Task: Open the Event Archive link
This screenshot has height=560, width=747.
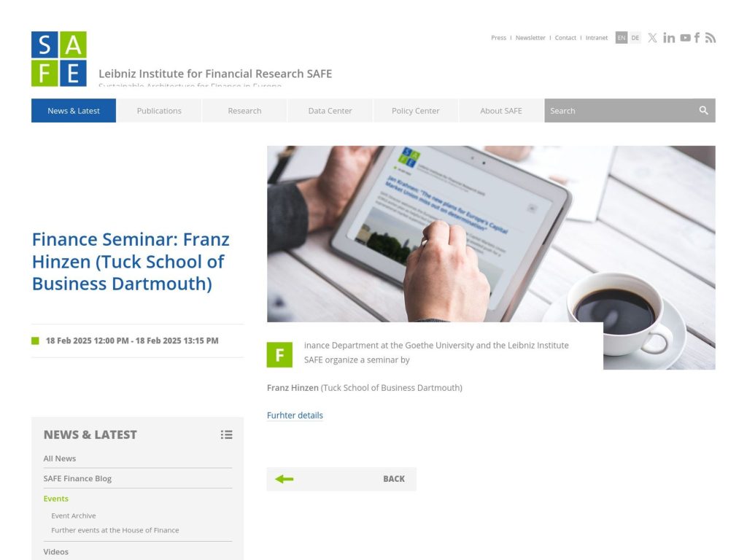Action: coord(72,516)
